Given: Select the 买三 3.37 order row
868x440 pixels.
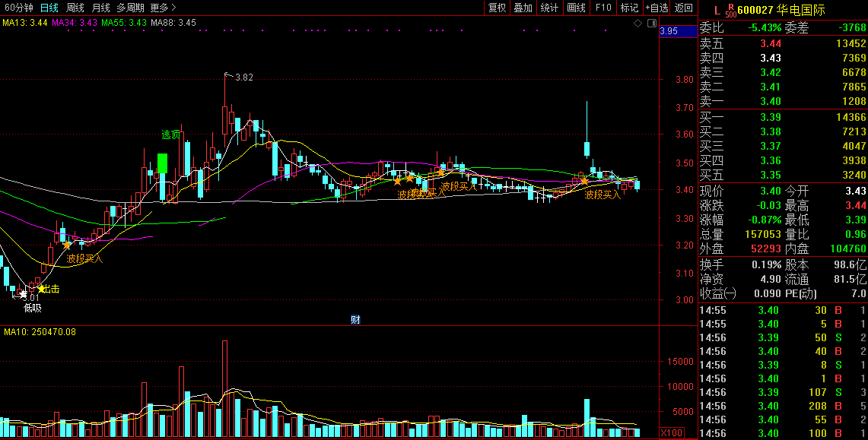Looking at the screenshot, I should pyautogui.click(x=783, y=146).
